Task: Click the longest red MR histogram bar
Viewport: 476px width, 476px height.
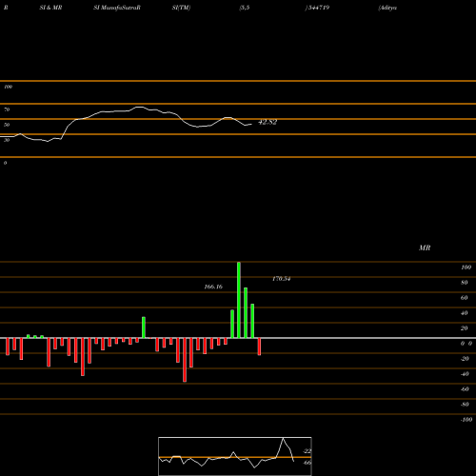Action: [185, 360]
